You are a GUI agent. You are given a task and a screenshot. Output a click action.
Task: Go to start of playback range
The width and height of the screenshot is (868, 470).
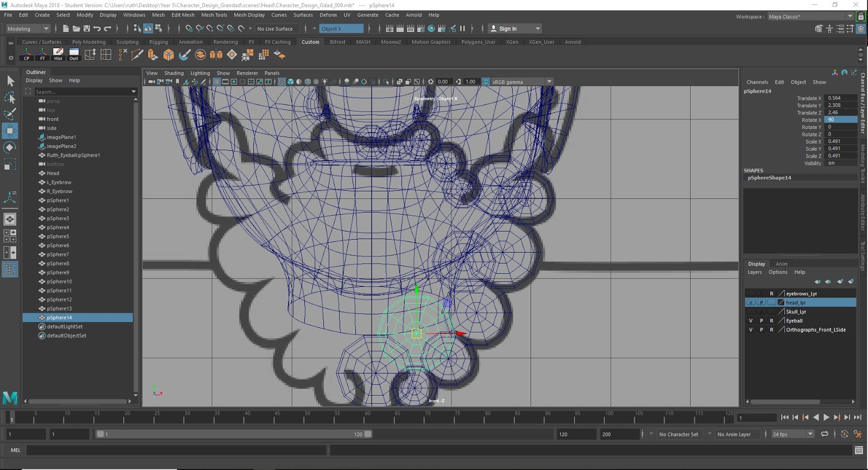coord(784,417)
